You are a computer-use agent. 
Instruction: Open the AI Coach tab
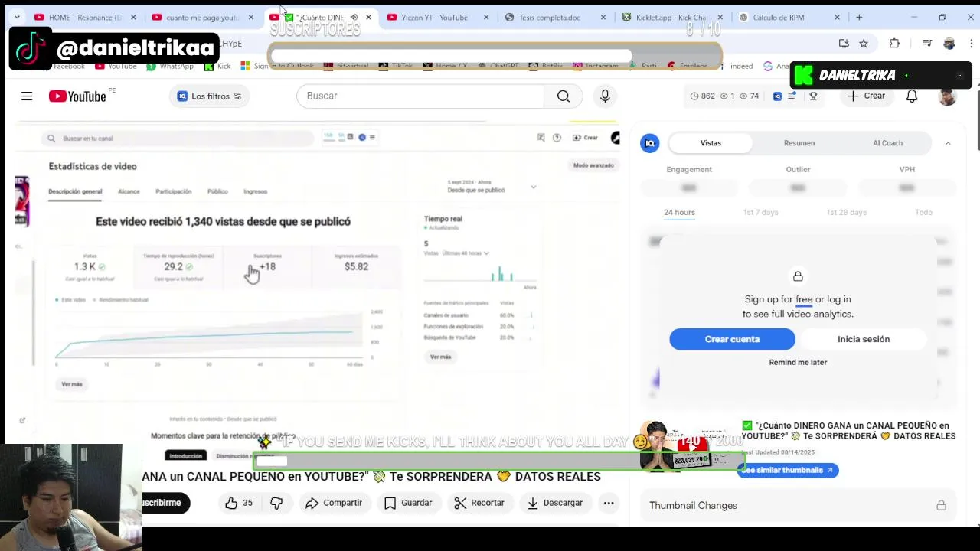pyautogui.click(x=888, y=143)
